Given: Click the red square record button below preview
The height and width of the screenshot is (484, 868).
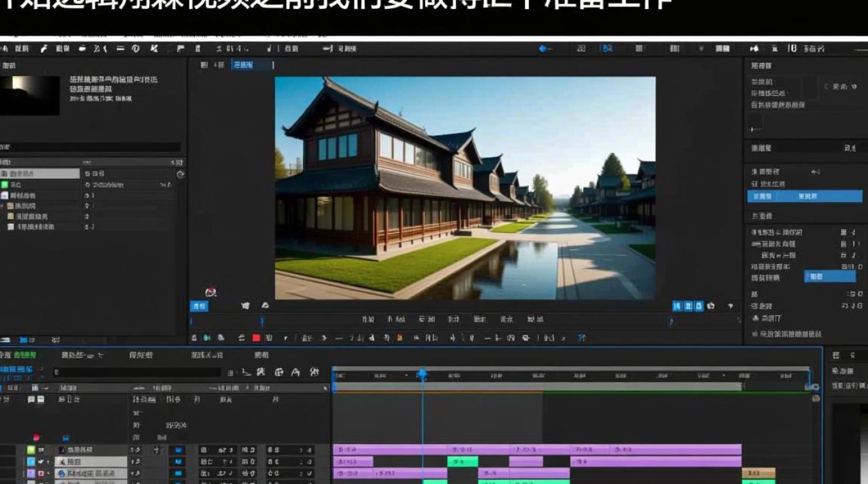Looking at the screenshot, I should point(256,338).
